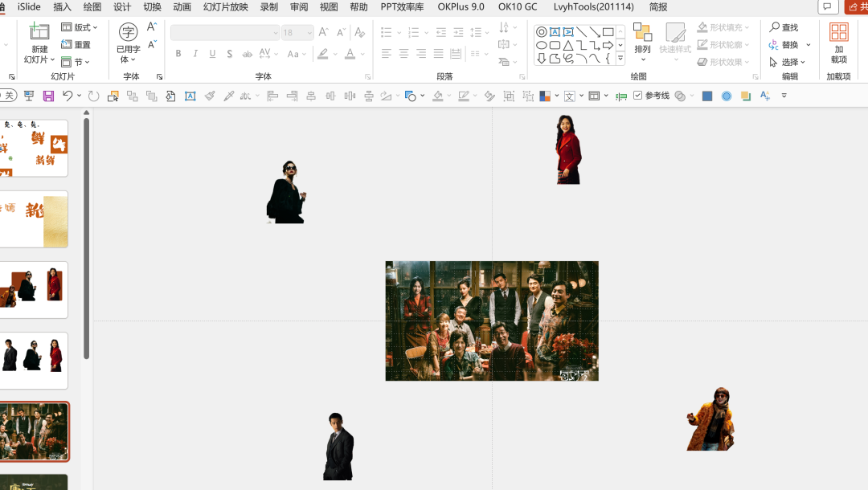This screenshot has width=868, height=490.
Task: Pick the straight line shape in gallery
Action: click(581, 32)
